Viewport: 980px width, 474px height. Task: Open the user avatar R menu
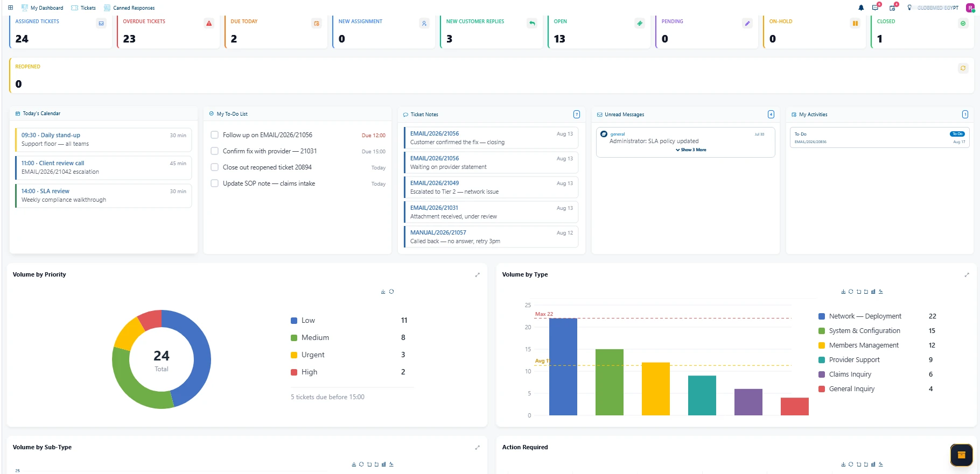click(x=970, y=8)
